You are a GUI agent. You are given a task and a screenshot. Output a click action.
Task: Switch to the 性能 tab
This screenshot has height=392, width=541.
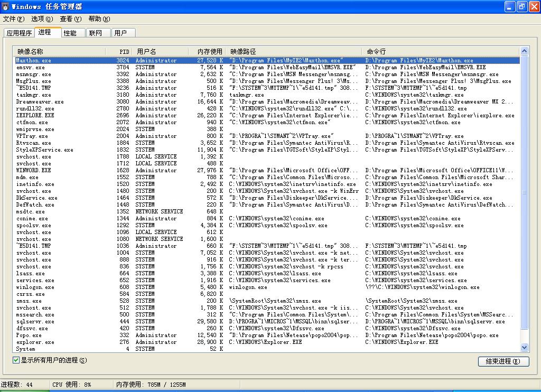click(x=73, y=33)
